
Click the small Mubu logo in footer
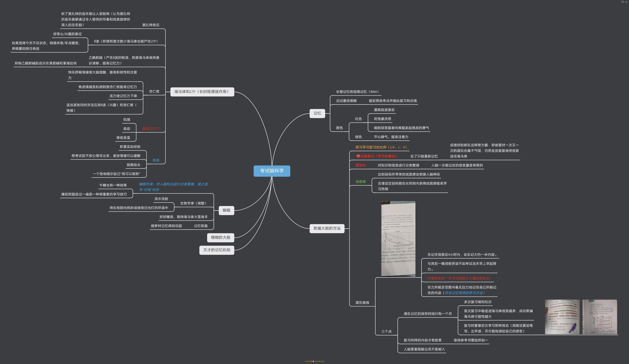pos(317,361)
